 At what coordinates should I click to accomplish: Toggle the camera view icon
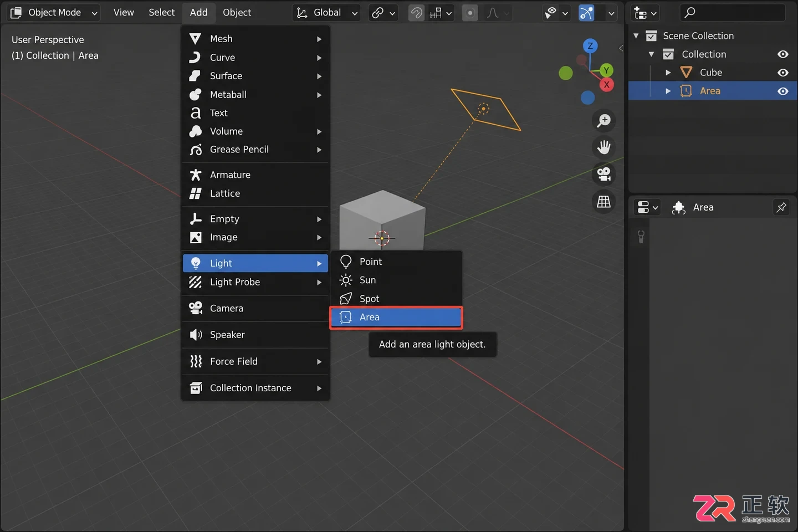(x=604, y=174)
